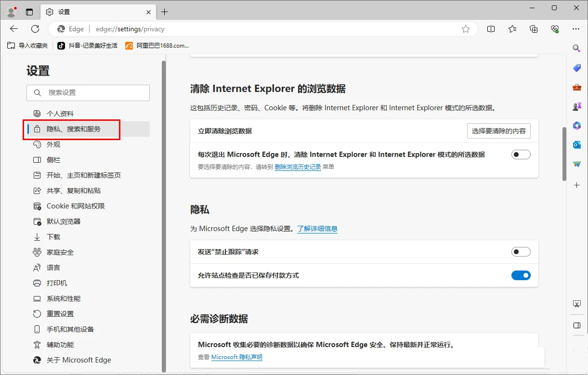This screenshot has height=375, width=588.
Task: Open the 导入收藏夹 folder
Action: [x=28, y=45]
